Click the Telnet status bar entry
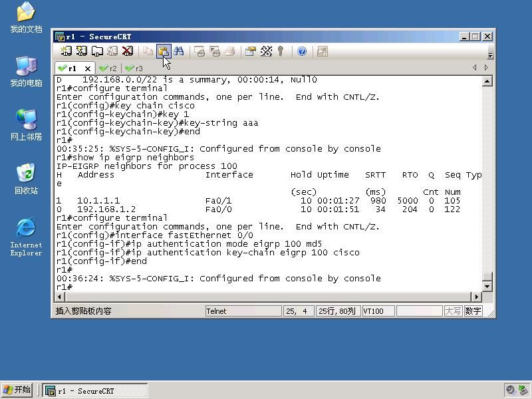Screen dimensions: 532x399 [243, 311]
